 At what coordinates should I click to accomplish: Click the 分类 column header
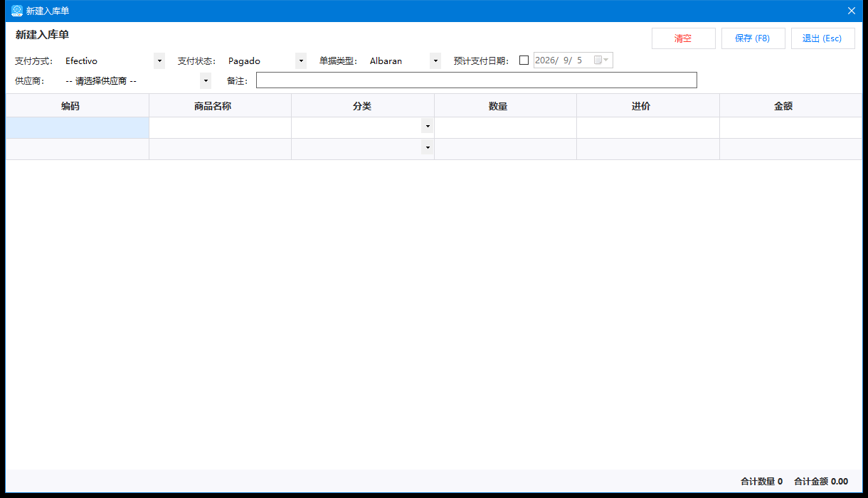(363, 106)
